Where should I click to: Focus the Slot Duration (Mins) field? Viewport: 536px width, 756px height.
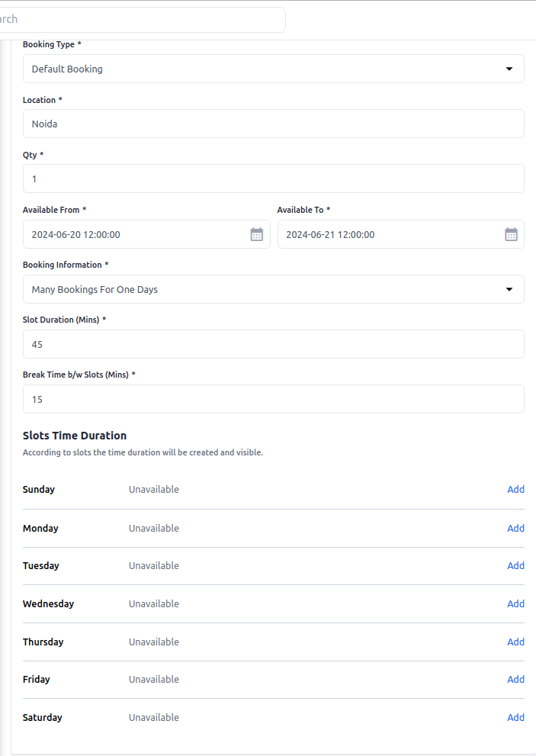tap(273, 344)
